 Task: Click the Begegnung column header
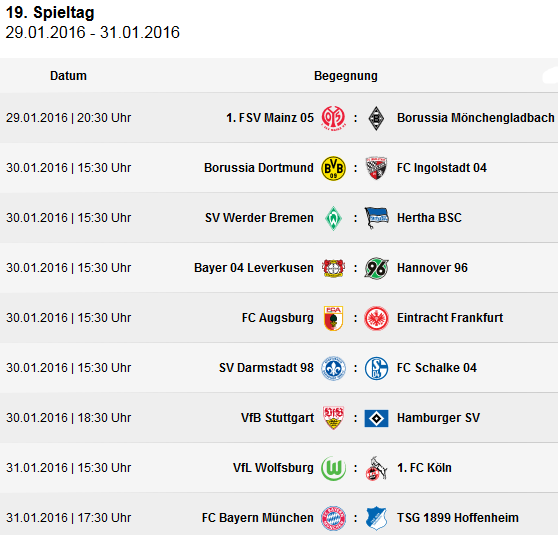[x=346, y=76]
